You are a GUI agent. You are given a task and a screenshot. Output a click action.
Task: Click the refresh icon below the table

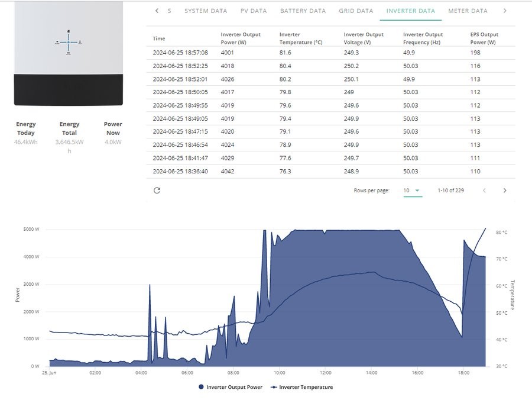pos(157,190)
